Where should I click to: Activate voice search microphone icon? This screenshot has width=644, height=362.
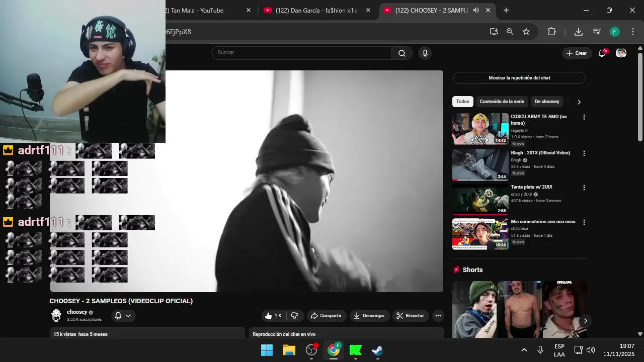425,53
